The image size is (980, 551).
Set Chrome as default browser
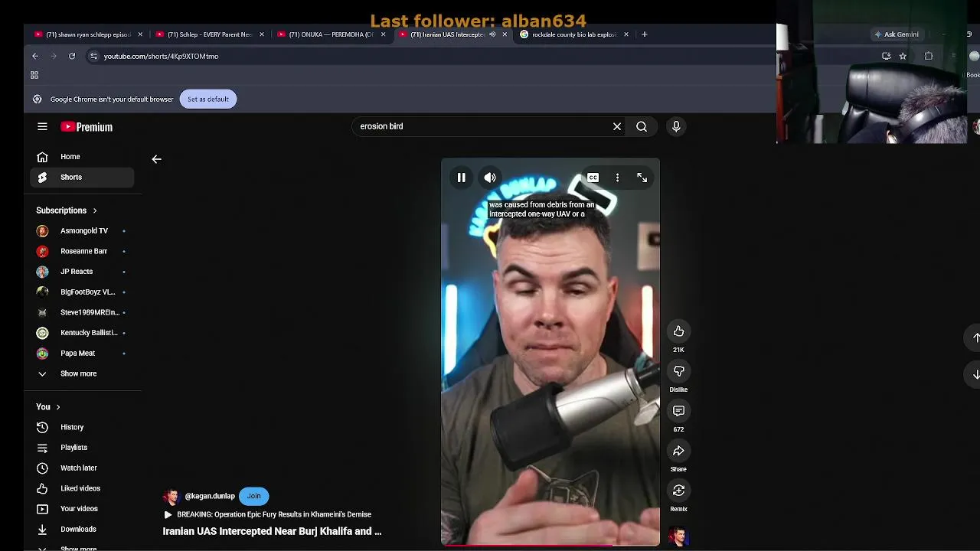tap(207, 99)
